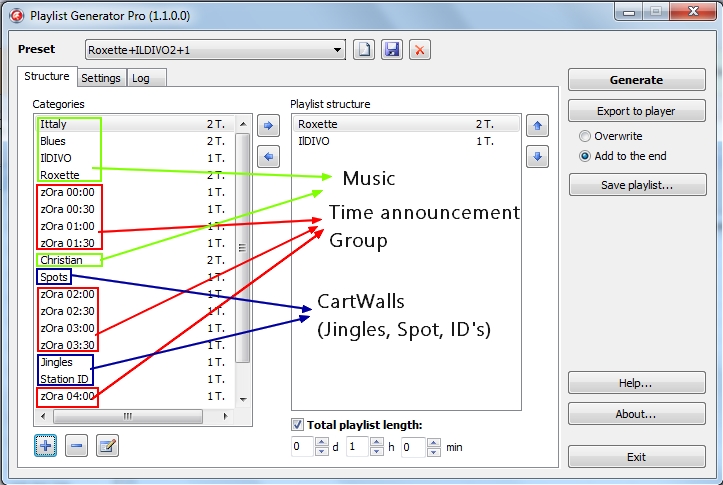723x485 pixels.
Task: Select the zOra 02:30 category
Action: click(135, 311)
